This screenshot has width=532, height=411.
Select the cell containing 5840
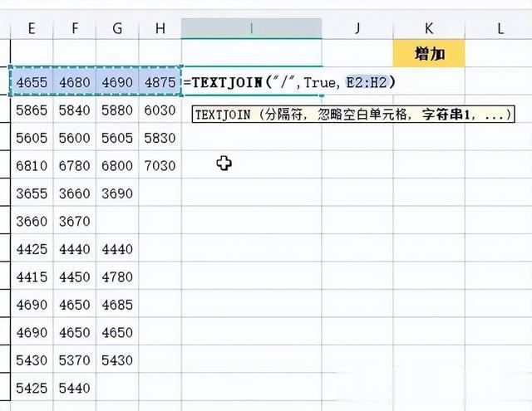click(75, 110)
